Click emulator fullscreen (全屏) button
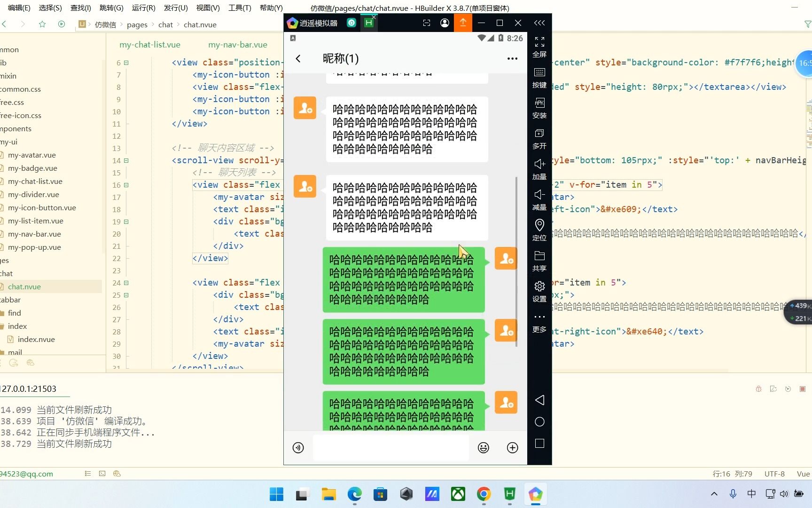This screenshot has height=508, width=812. (539, 47)
